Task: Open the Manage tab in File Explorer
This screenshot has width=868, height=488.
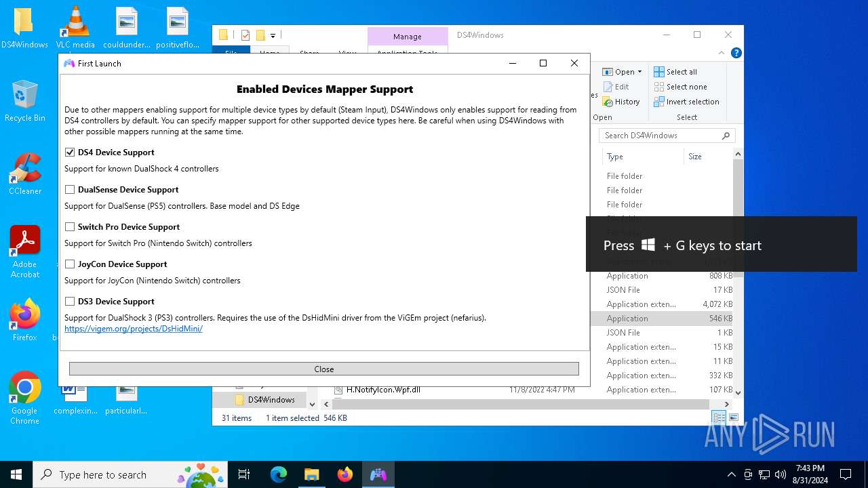Action: 408,37
